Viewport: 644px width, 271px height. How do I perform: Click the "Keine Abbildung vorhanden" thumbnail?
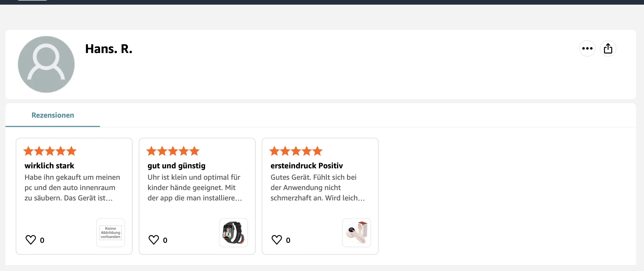point(111,232)
